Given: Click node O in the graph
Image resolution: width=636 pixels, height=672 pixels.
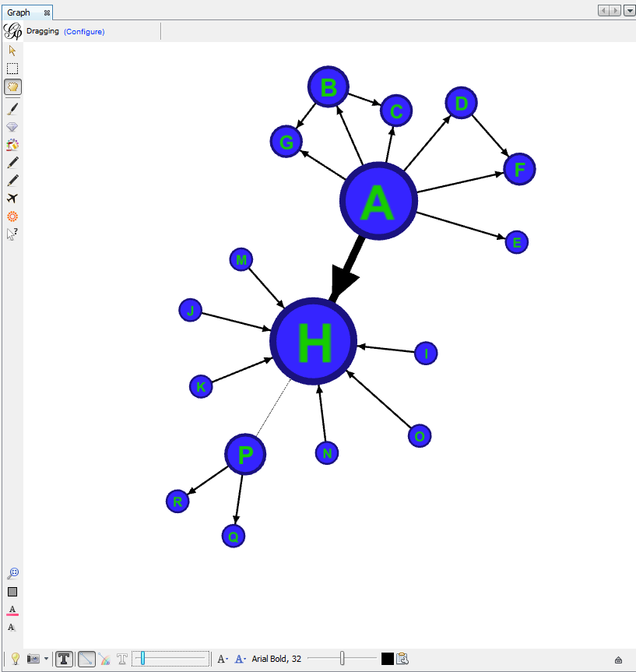Looking at the screenshot, I should [420, 436].
